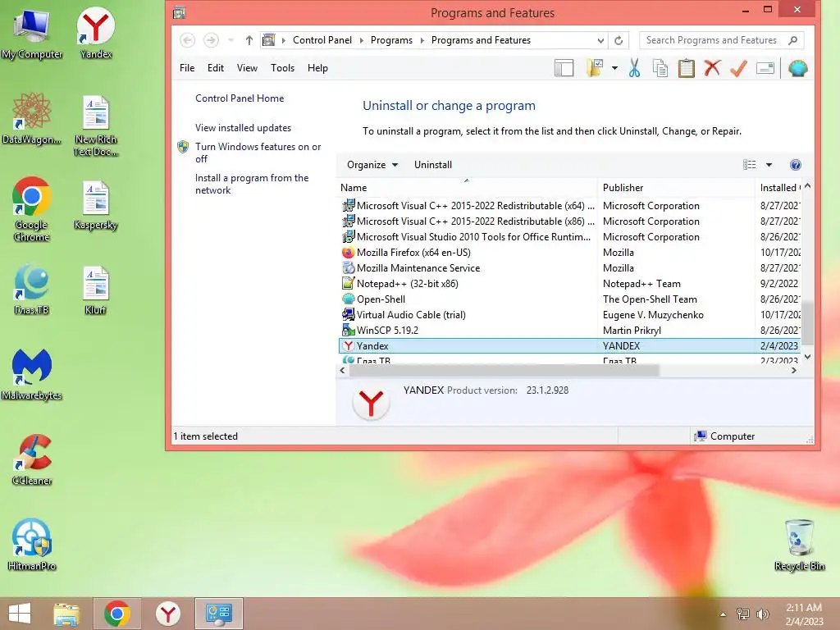840x630 pixels.
Task: Open the help question mark icon
Action: point(796,165)
